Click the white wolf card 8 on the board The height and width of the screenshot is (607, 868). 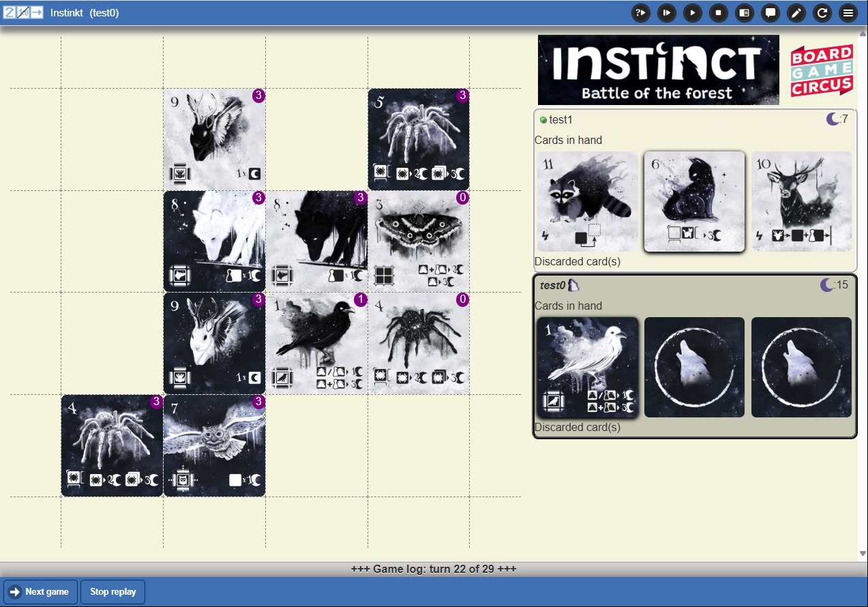coord(214,241)
